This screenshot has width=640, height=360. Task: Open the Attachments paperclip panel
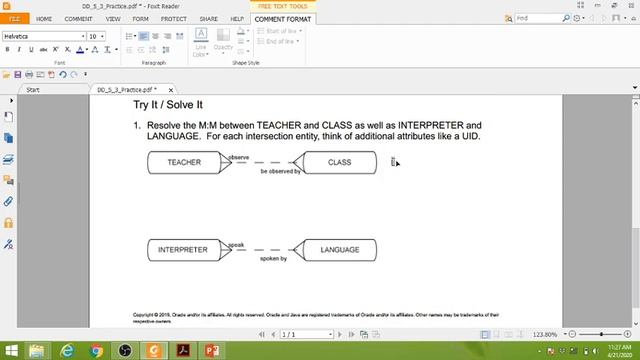(x=8, y=201)
